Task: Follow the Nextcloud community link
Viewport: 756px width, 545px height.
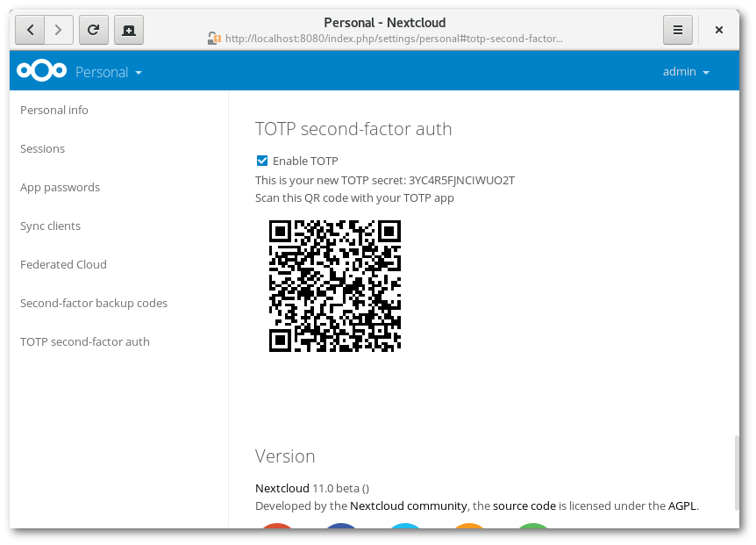Action: (x=407, y=506)
